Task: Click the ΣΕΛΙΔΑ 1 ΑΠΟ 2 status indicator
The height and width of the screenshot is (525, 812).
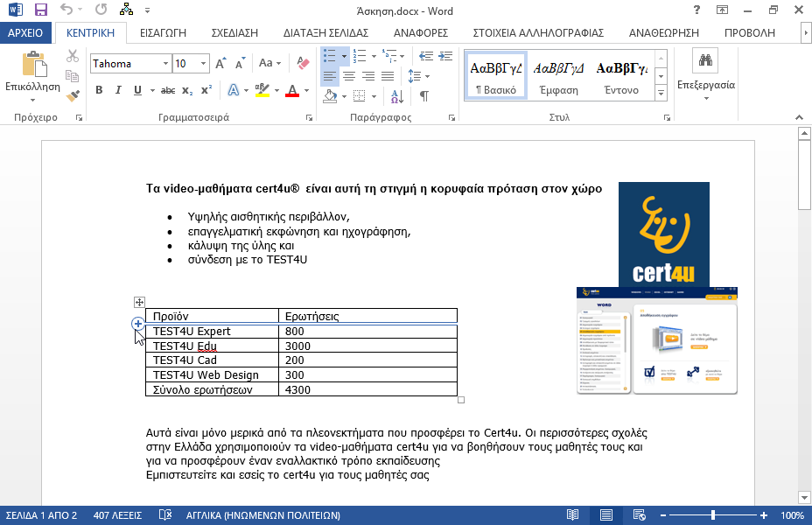Action: pyautogui.click(x=41, y=515)
